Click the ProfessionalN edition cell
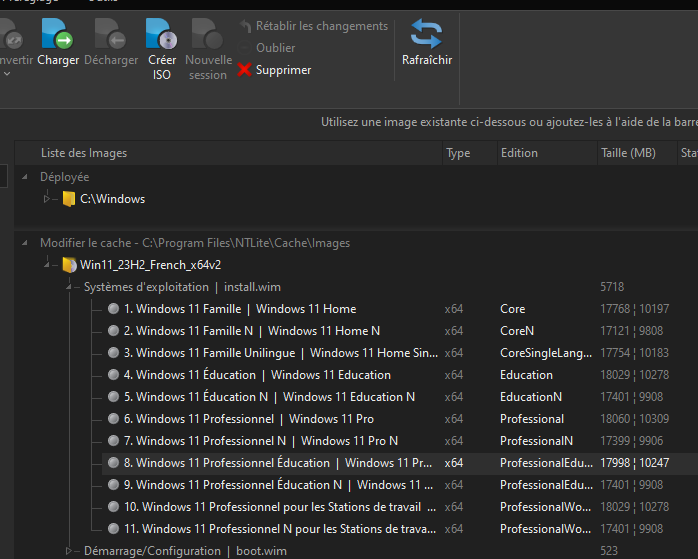This screenshot has width=698, height=559. point(536,441)
